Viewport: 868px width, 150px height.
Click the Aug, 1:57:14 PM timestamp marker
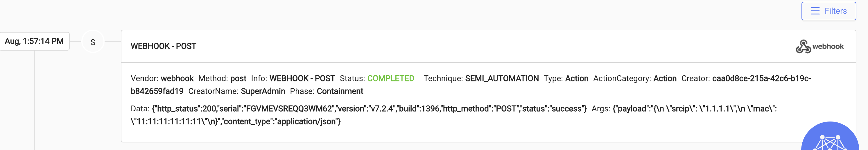pos(34,41)
